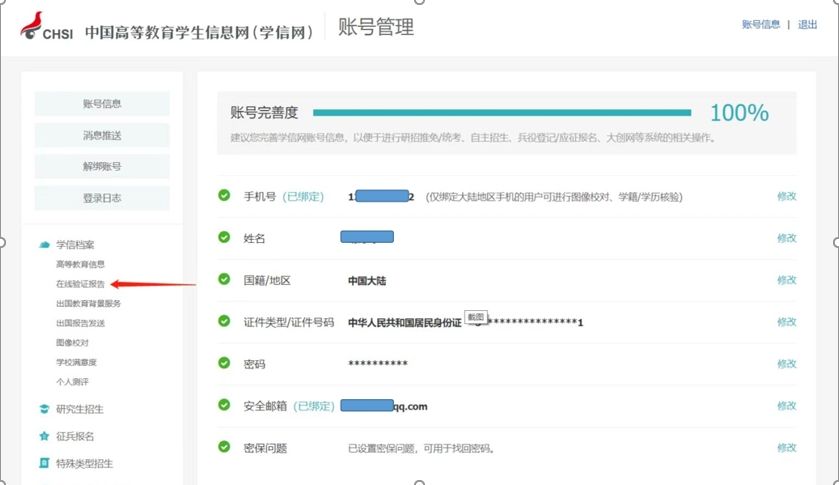Click the 已绑定 status next to 手机号
The image size is (839, 485).
[303, 196]
